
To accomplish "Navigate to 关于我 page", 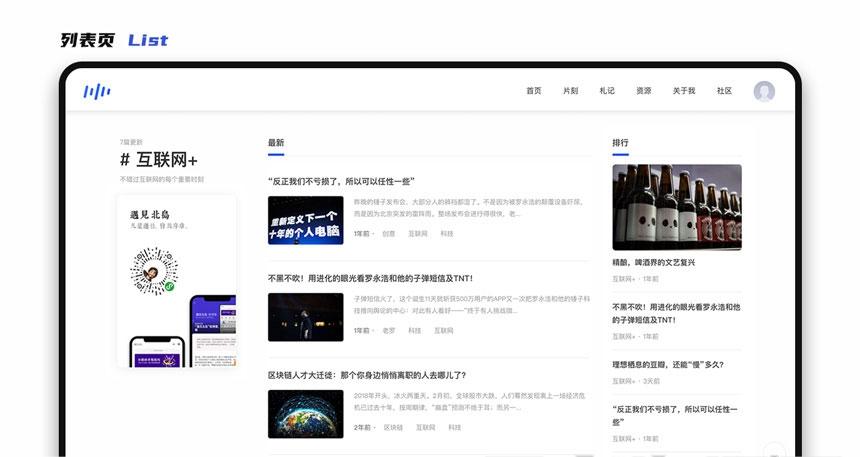I will click(x=683, y=91).
